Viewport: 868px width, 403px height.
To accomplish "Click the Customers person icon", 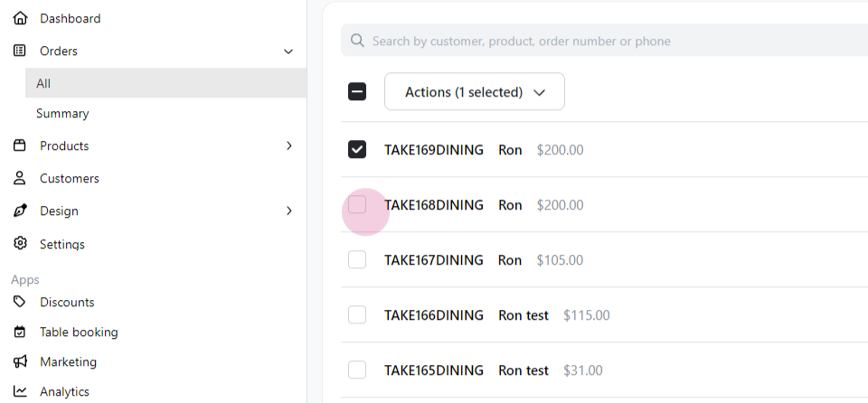I will (19, 178).
